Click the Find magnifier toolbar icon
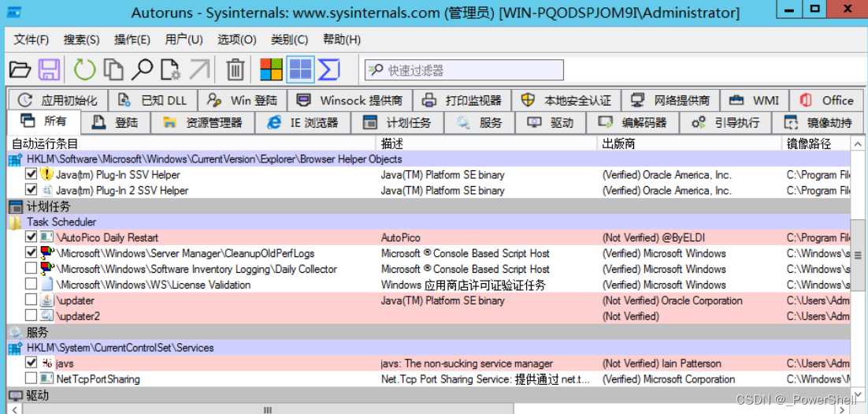868x414 pixels. tap(142, 70)
